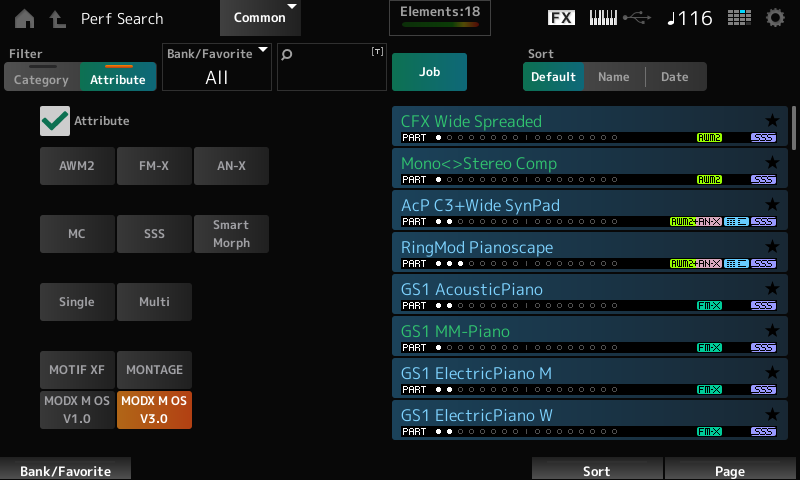
Task: Sort the list by Name
Action: (x=613, y=77)
